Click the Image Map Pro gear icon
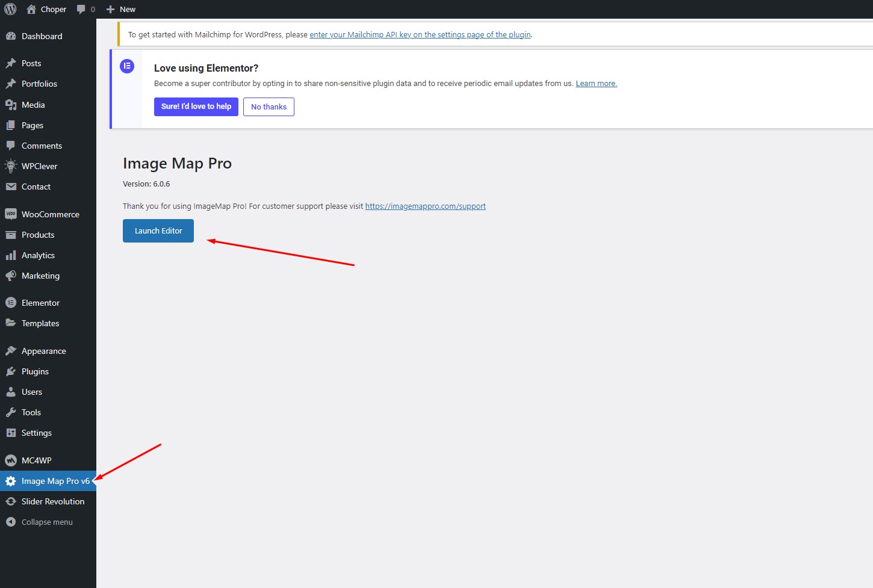Viewport: 873px width, 588px height. point(11,481)
